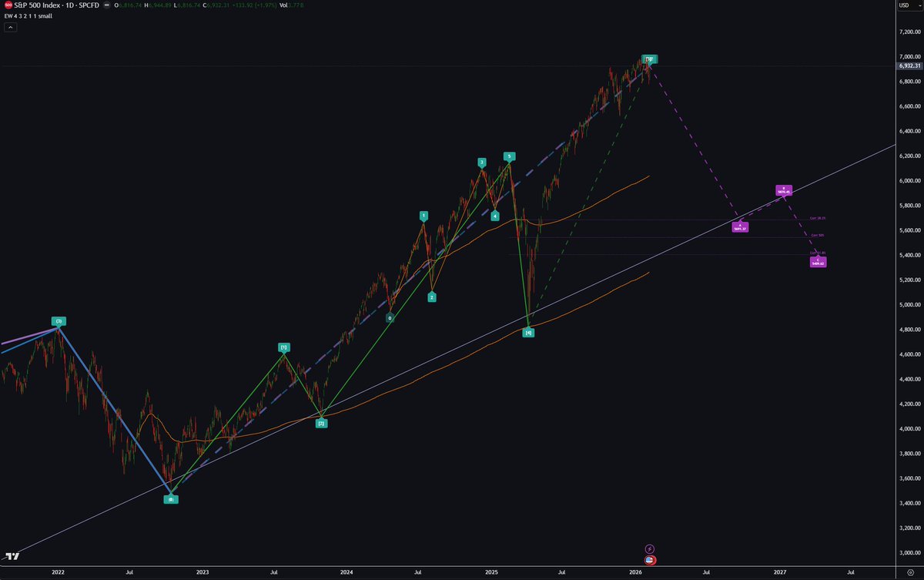Click the 2027 label on time axis
Viewport: 924px width, 580px height.
pos(780,573)
